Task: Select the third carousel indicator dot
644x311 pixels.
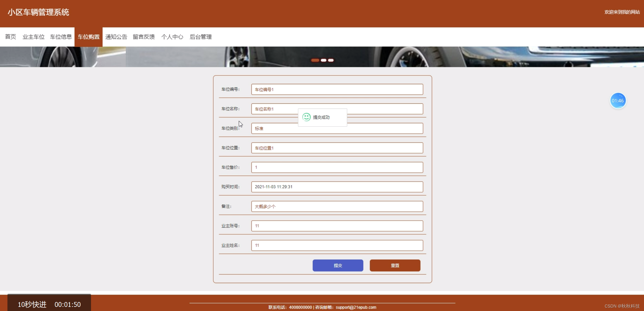Action: click(x=331, y=60)
